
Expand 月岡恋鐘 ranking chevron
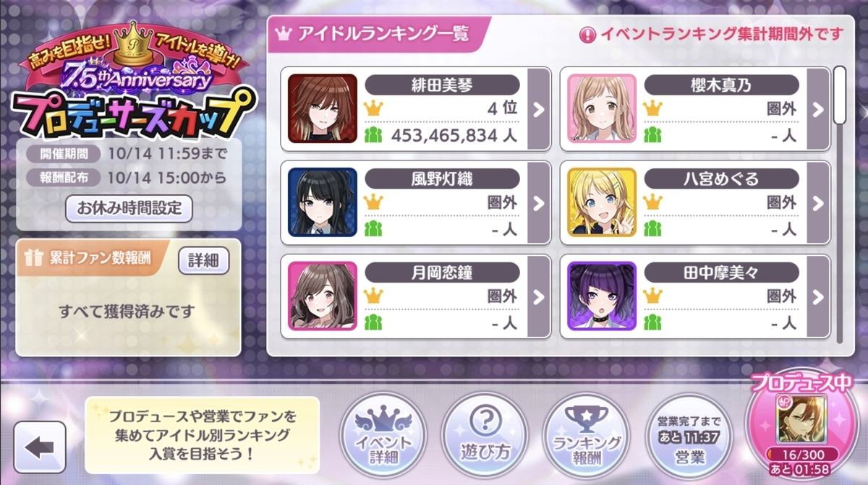point(538,296)
